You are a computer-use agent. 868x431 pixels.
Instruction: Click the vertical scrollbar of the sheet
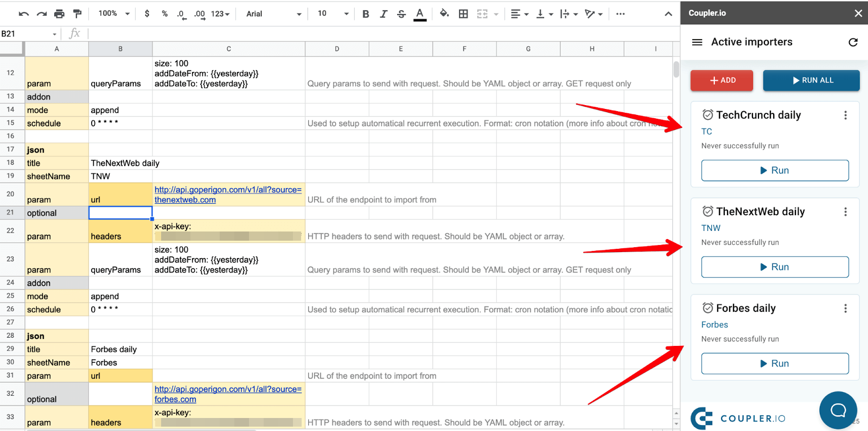[x=676, y=69]
